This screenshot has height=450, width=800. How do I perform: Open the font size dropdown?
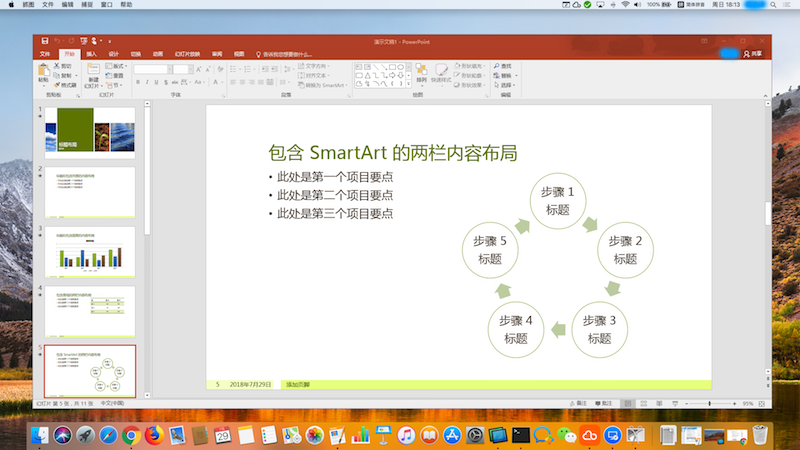(x=190, y=69)
